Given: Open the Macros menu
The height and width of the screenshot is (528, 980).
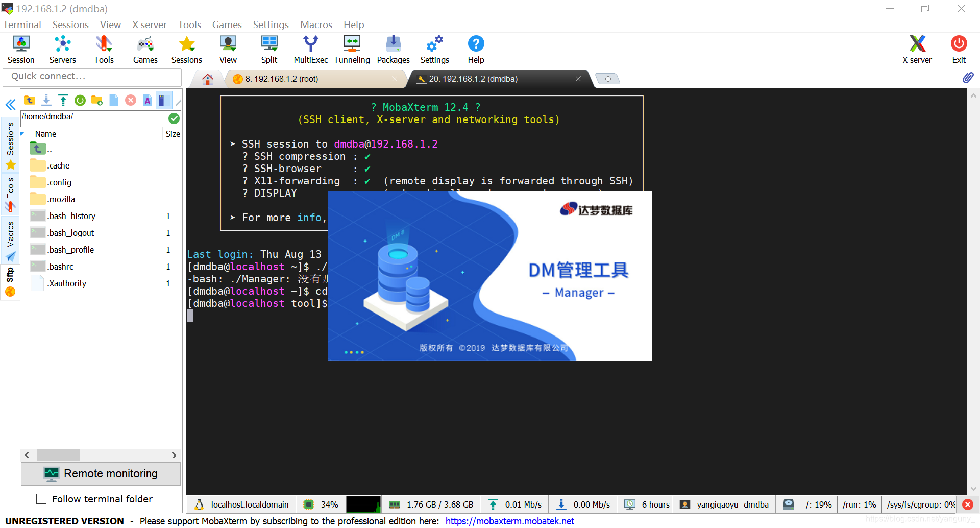Looking at the screenshot, I should 316,25.
